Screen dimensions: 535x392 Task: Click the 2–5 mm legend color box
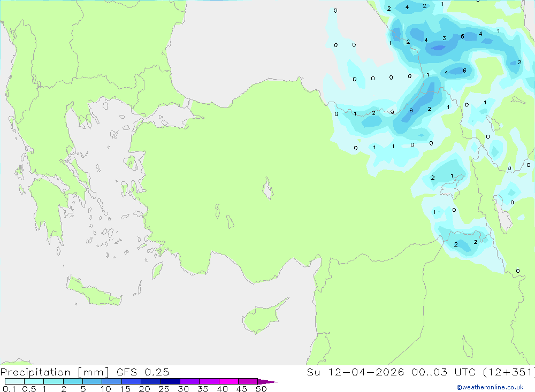[x=73, y=381]
